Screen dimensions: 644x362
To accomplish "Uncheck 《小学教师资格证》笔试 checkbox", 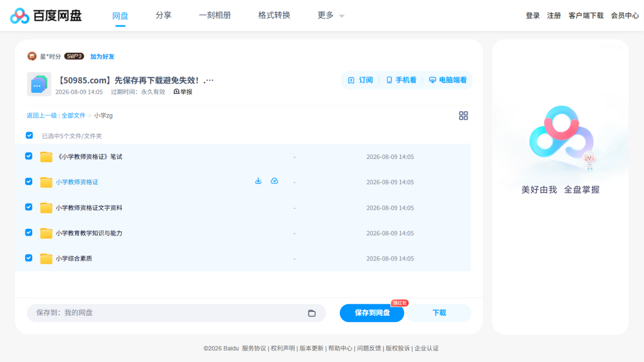I will pos(29,156).
